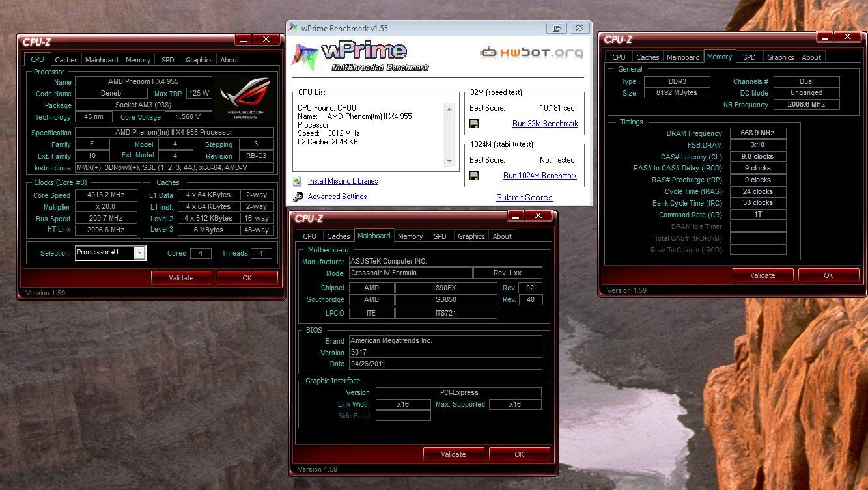Click Validate in the CPU-Z Mainboard window
The height and width of the screenshot is (490, 868).
click(x=453, y=454)
